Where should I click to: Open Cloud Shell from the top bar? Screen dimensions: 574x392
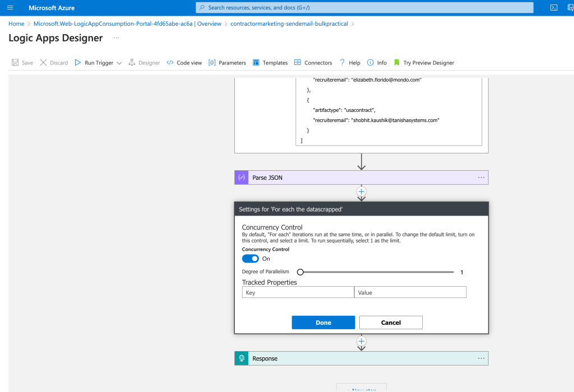554,8
